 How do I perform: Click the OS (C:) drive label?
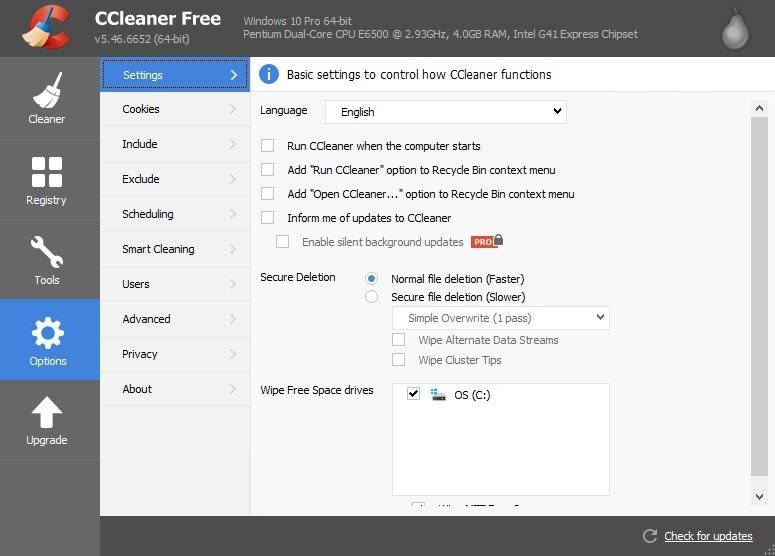click(x=472, y=395)
